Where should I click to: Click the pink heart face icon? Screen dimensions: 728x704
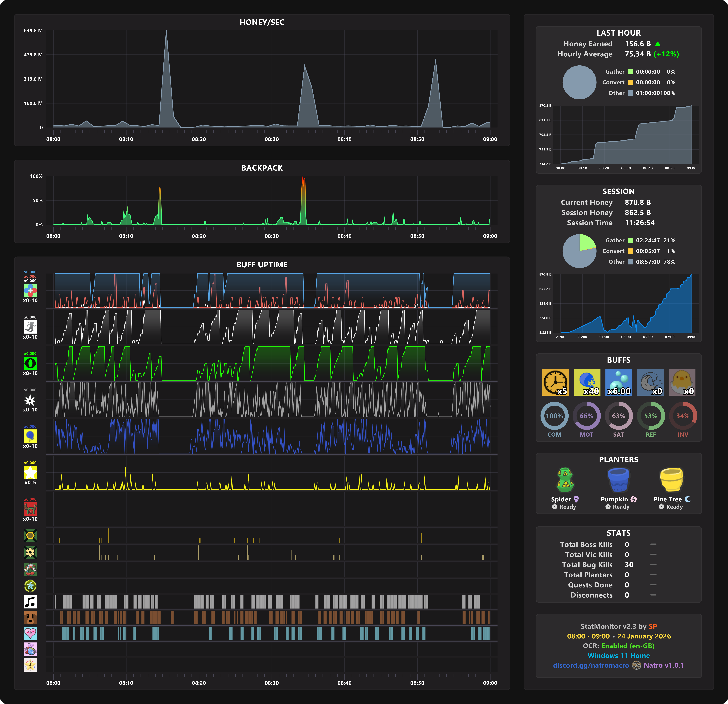pyautogui.click(x=30, y=633)
